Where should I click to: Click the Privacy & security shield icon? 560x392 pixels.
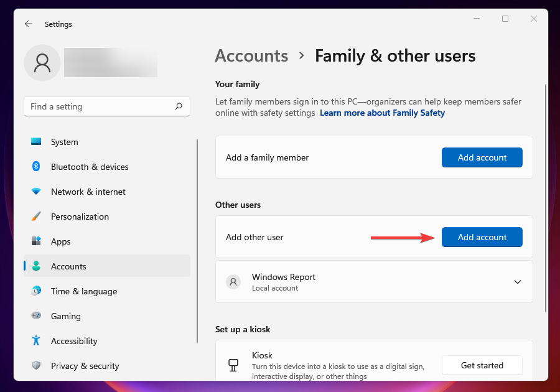37,366
